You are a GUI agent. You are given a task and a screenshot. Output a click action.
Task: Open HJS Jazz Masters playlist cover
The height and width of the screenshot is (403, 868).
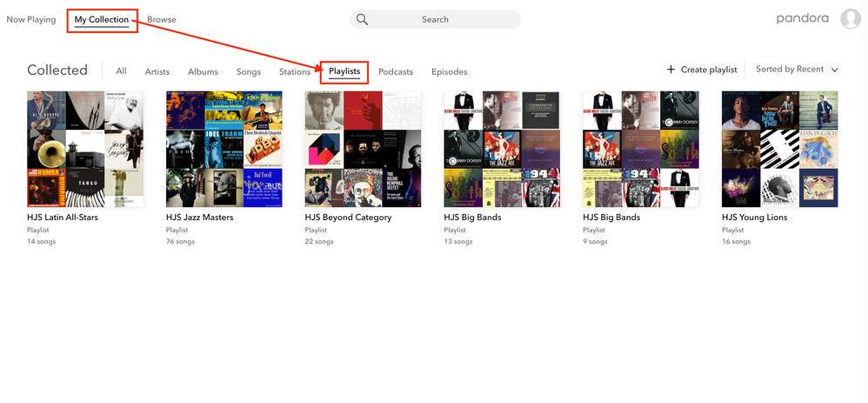point(224,149)
